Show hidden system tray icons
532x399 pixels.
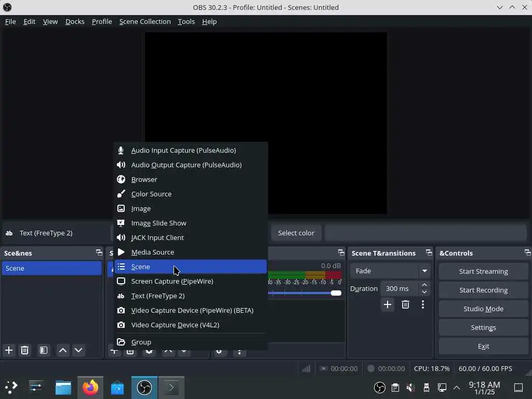(x=457, y=387)
